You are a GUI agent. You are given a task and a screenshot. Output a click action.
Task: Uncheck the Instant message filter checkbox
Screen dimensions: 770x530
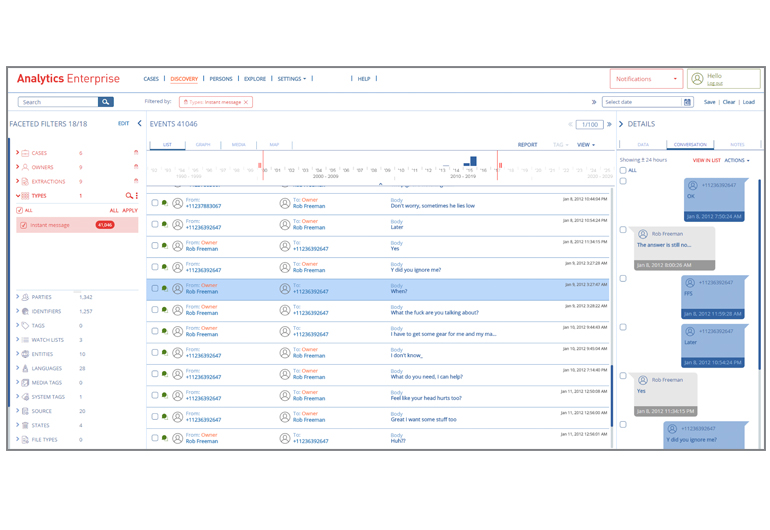tap(24, 225)
